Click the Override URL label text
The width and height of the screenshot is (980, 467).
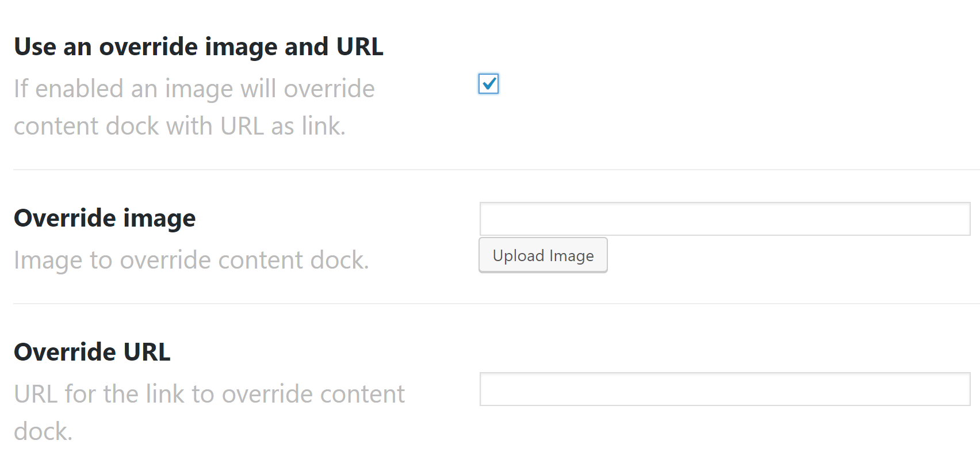[x=92, y=351]
